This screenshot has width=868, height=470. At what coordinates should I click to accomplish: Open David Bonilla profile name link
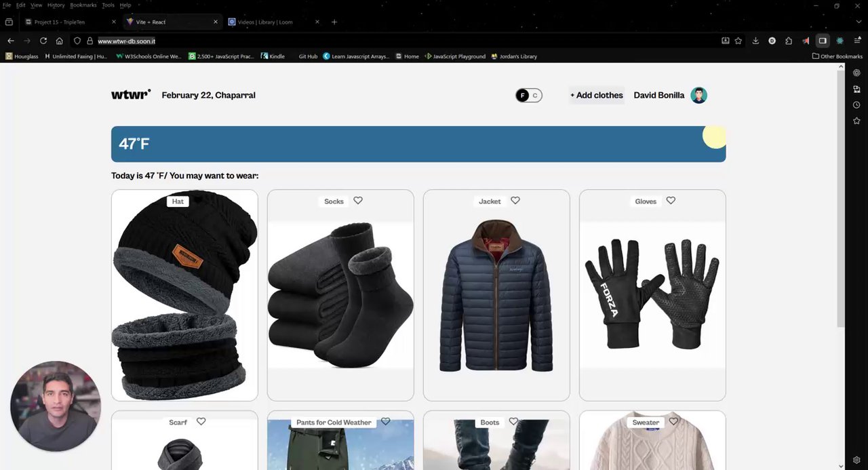(658, 95)
